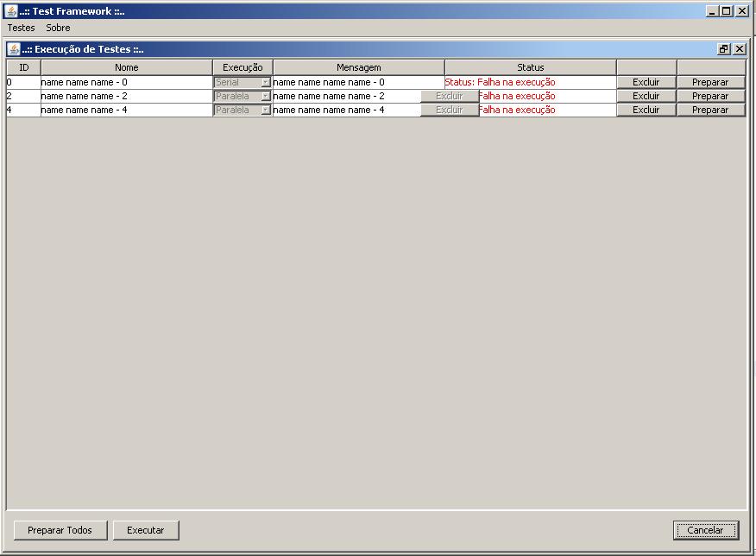Image resolution: width=756 pixels, height=556 pixels.
Task: Open the Serial execution dropdown in row 0
Action: click(x=243, y=83)
